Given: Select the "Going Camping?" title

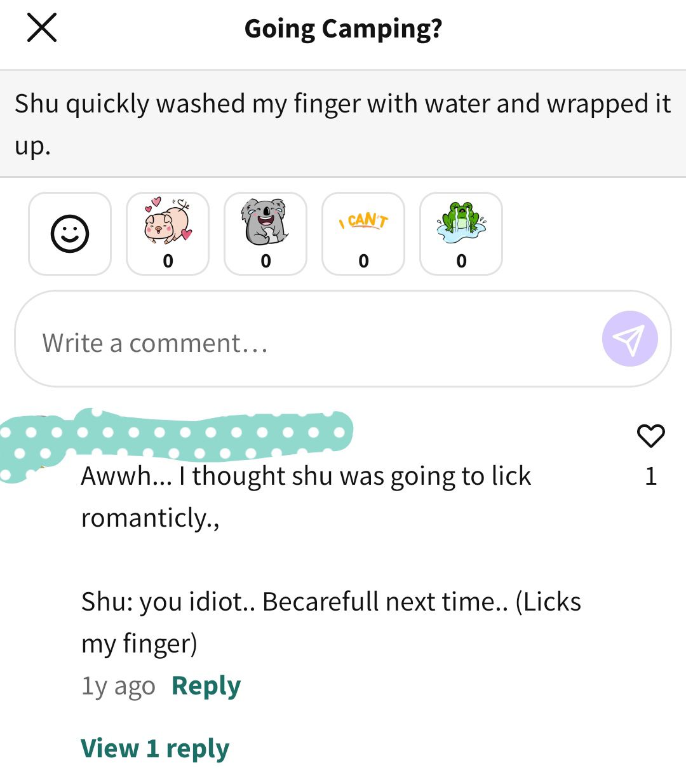Looking at the screenshot, I should point(343,29).
